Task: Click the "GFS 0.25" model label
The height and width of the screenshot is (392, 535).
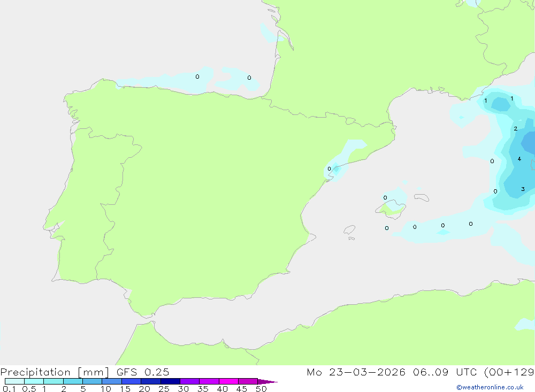Action: pyautogui.click(x=143, y=372)
